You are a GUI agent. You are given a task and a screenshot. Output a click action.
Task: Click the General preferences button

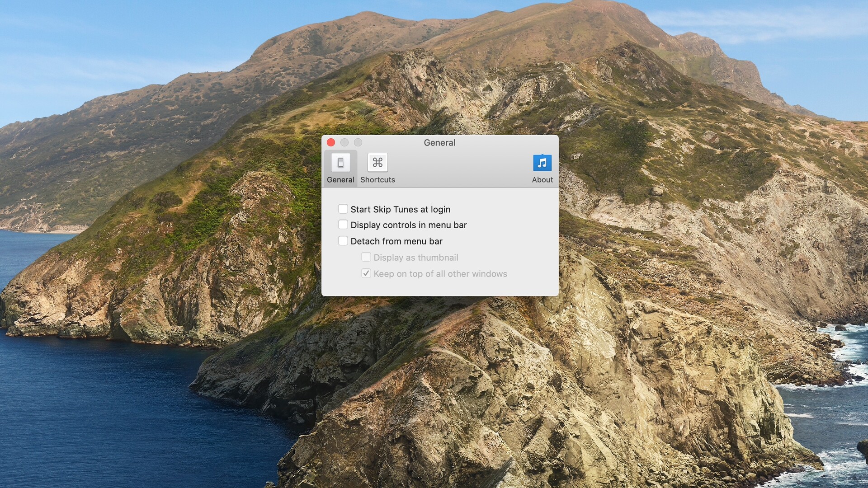(340, 168)
